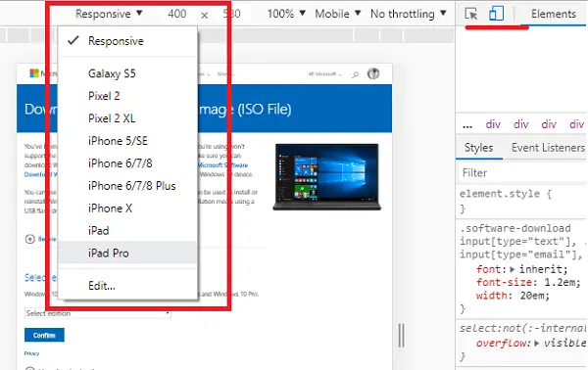Click the inspect element picker icon
Image resolution: width=588 pixels, height=370 pixels.
[x=471, y=14]
